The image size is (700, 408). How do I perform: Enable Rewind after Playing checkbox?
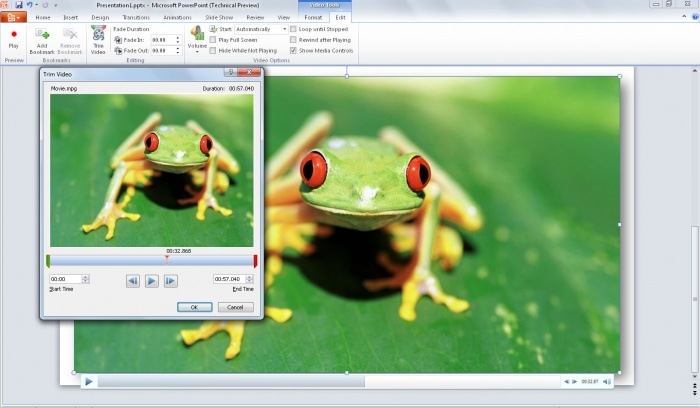[293, 40]
